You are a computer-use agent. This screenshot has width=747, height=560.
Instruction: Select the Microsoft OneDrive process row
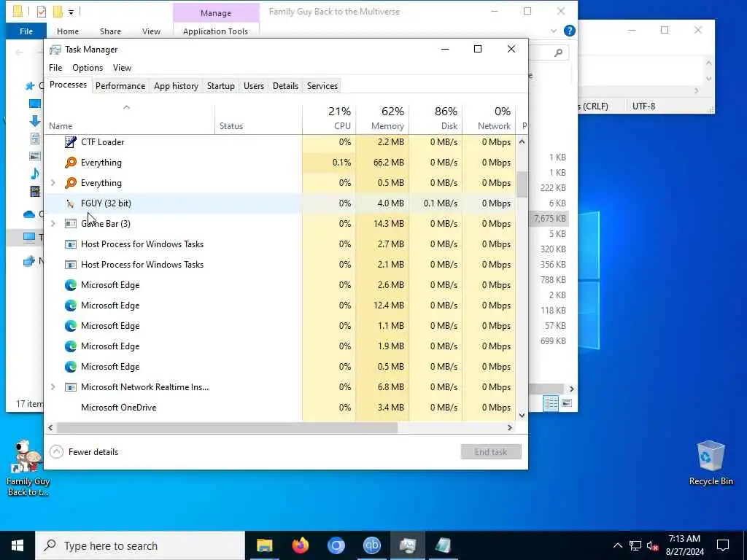279,408
